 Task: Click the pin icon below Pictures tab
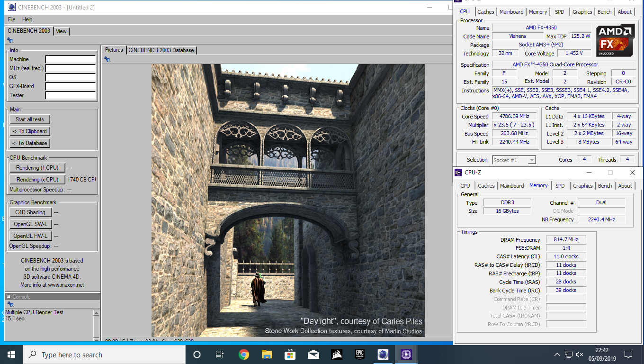point(107,59)
